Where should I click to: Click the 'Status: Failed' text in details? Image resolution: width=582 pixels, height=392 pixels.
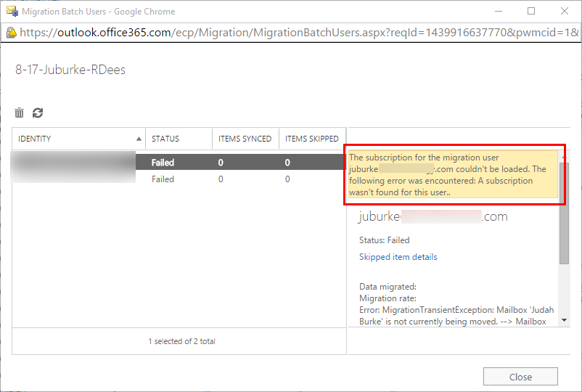click(384, 240)
